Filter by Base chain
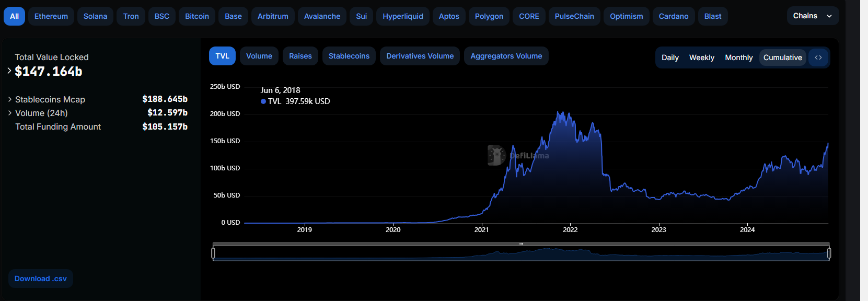 click(233, 16)
